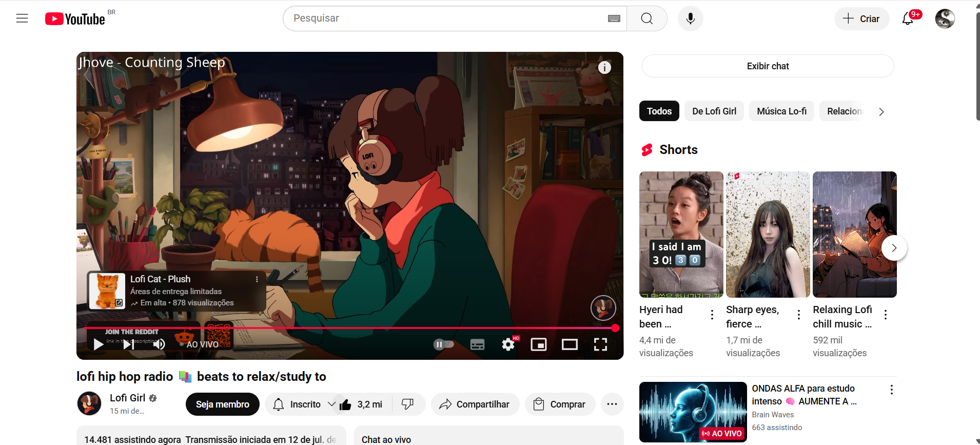Screen dimensions: 980x445
Task: Click Seja membro button
Action: pos(222,404)
